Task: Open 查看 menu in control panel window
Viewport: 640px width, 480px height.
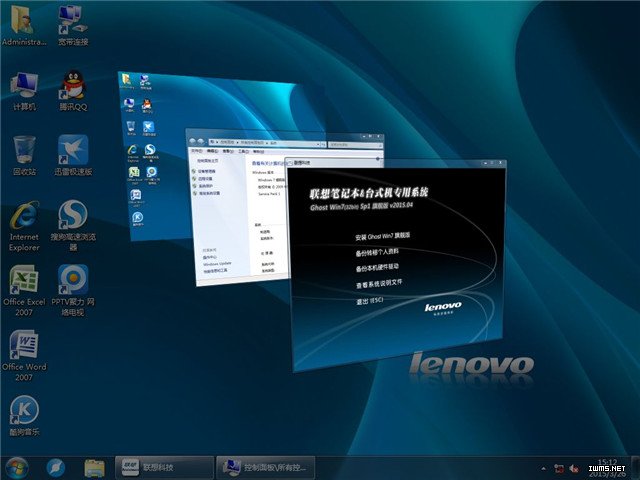Action: (228, 151)
